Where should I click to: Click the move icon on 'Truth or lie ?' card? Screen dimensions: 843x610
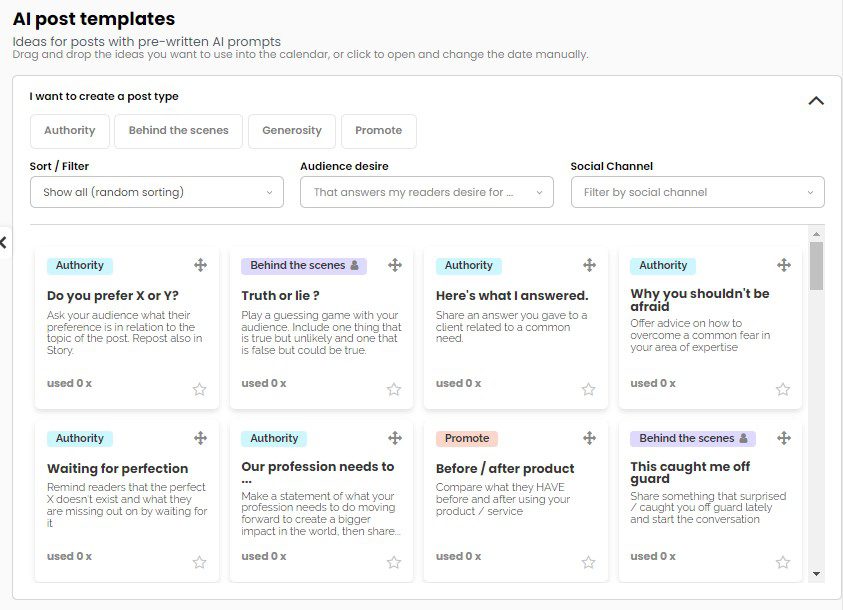point(395,265)
